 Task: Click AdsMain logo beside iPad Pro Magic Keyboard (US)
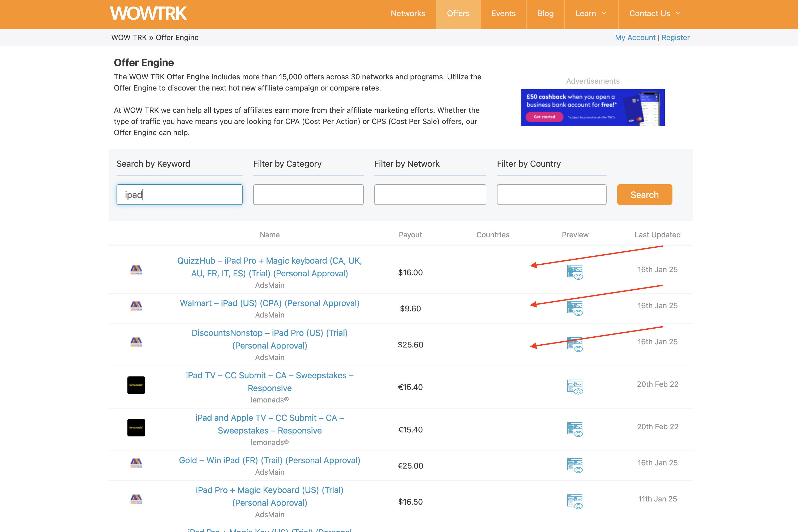[x=136, y=499]
